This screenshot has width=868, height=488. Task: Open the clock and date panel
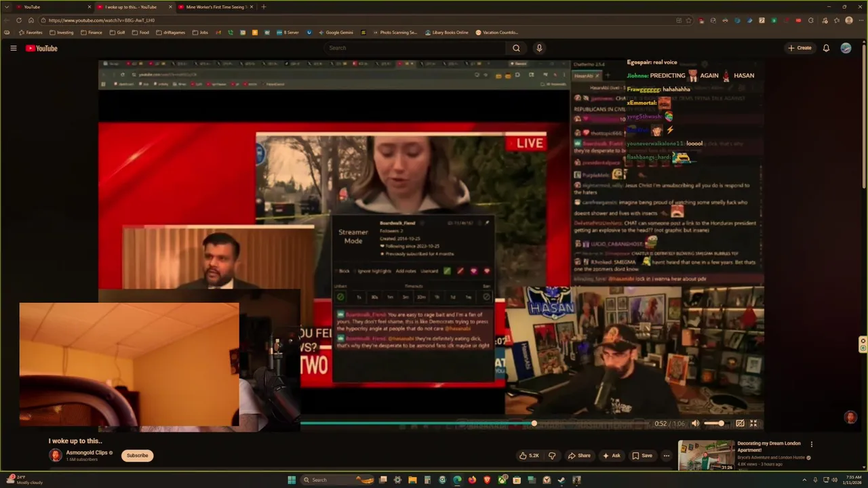click(852, 480)
